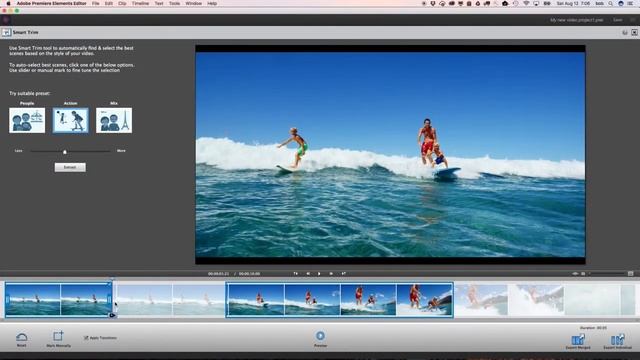Open the Notification Center icon
640x360 pixels.
coord(631,3)
